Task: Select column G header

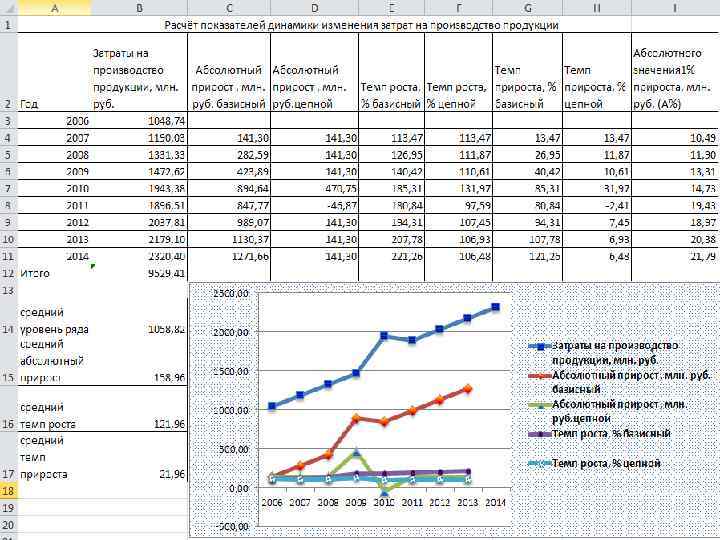Action: pos(527,7)
